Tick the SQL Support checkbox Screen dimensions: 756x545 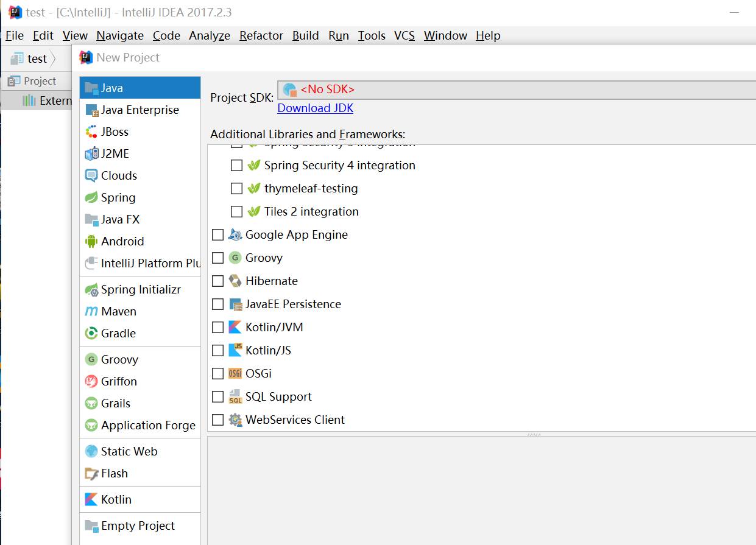[x=217, y=396]
